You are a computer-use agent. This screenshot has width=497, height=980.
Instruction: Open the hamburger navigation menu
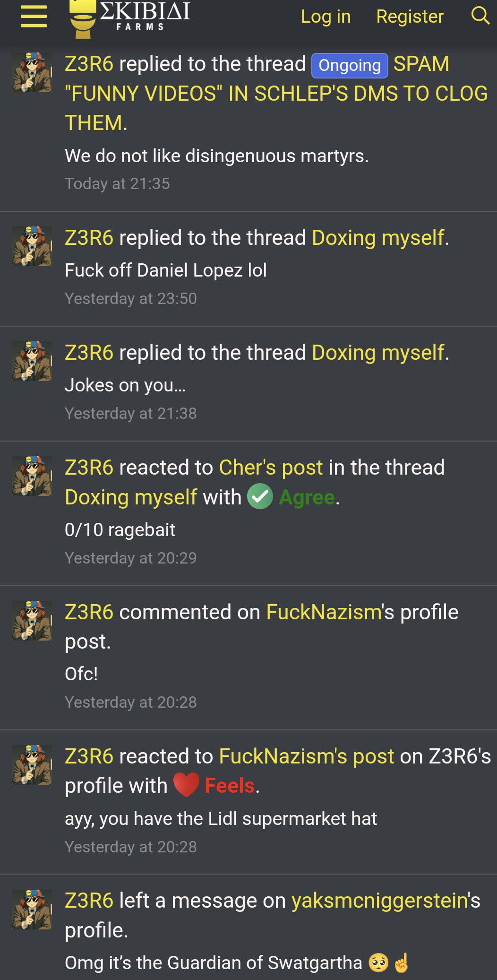(34, 17)
